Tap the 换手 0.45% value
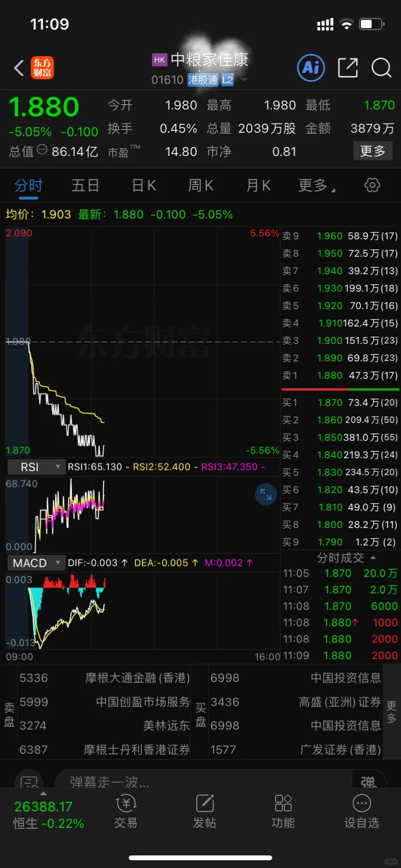The height and width of the screenshot is (868, 401). (178, 128)
